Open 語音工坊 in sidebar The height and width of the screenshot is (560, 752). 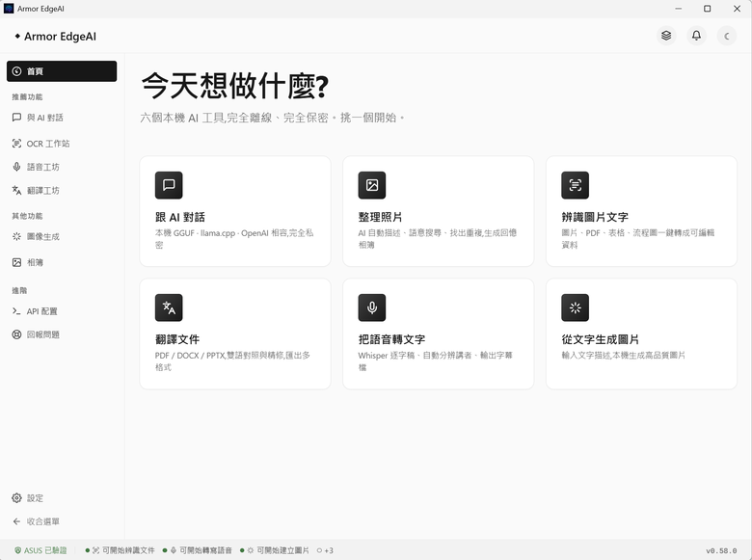coord(62,167)
